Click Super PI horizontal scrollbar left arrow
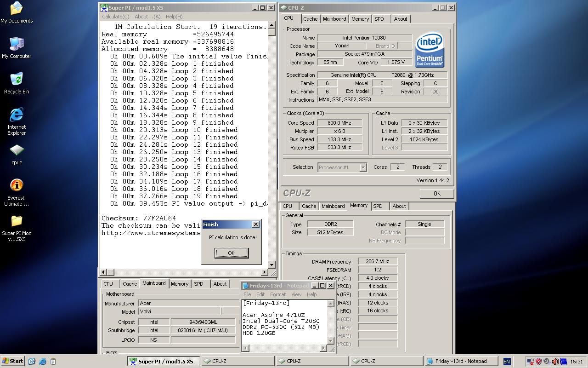 [103, 272]
